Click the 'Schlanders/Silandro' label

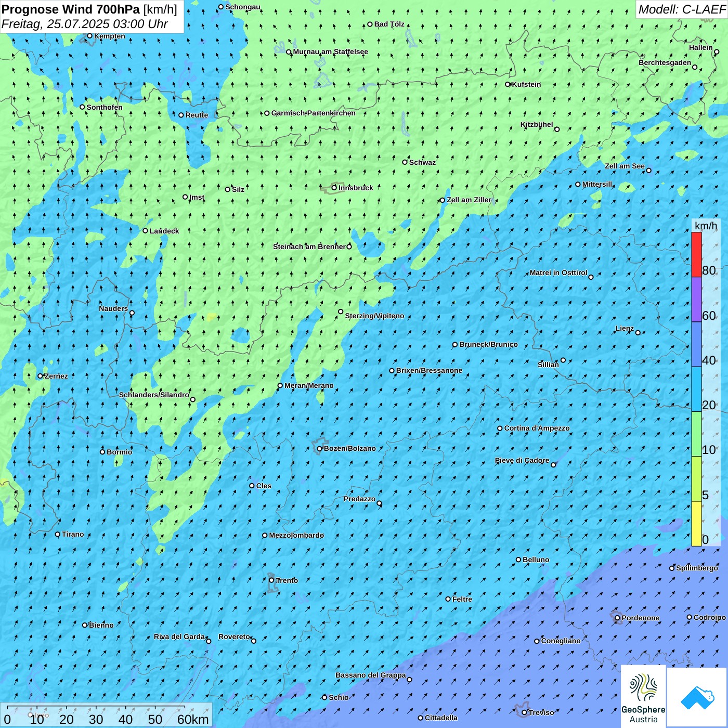(154, 395)
